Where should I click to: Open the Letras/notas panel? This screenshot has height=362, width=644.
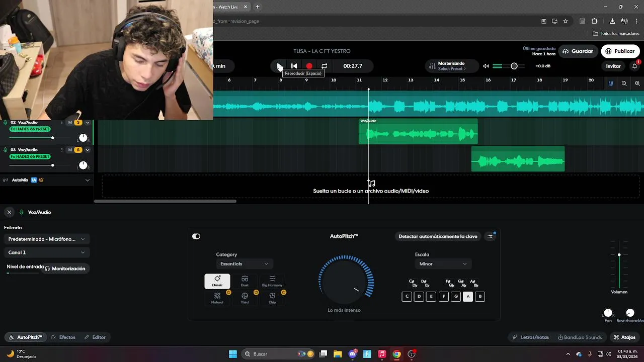pos(531,337)
